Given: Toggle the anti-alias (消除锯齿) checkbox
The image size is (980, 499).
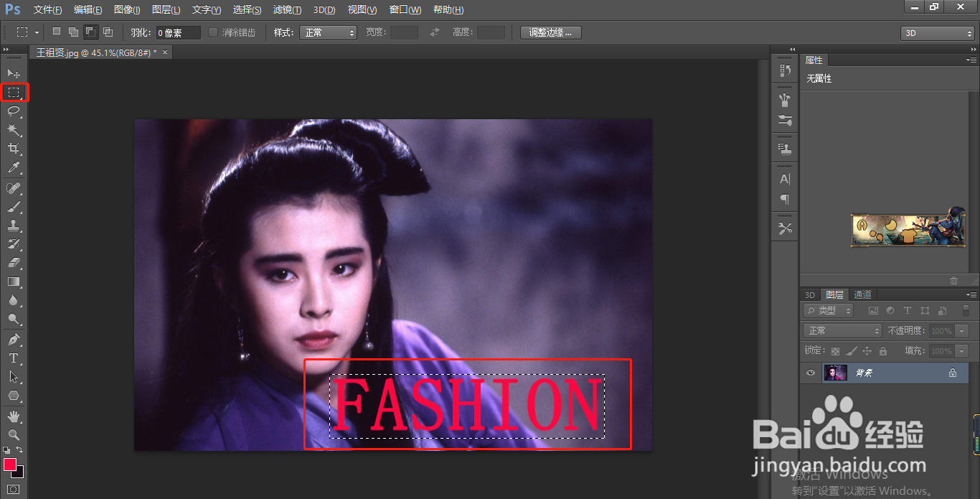Looking at the screenshot, I should (x=213, y=32).
